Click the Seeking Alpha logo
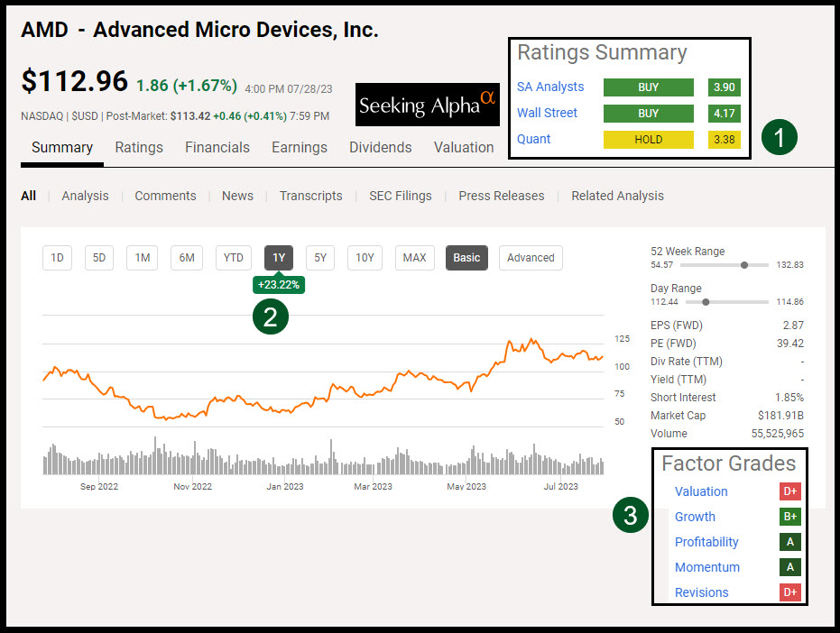This screenshot has width=840, height=633. pyautogui.click(x=427, y=105)
